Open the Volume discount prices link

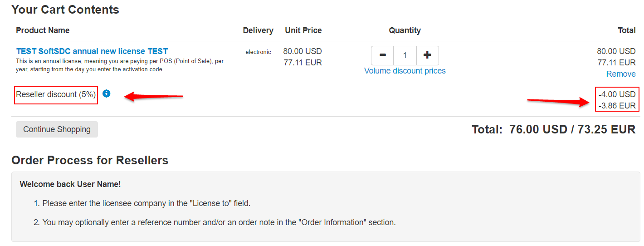click(x=405, y=71)
